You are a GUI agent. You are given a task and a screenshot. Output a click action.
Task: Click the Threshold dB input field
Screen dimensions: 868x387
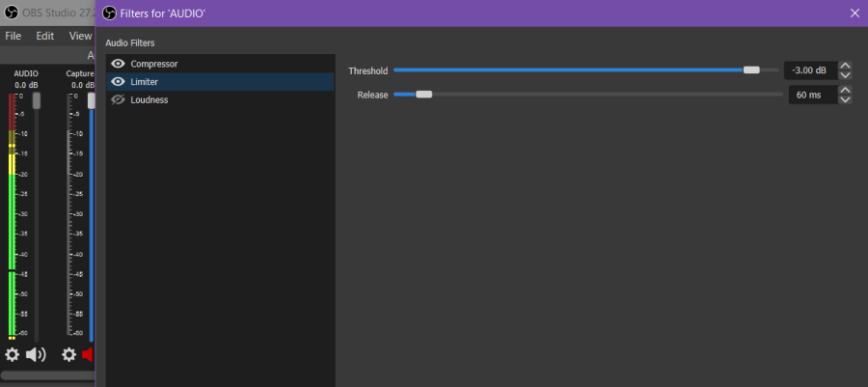[x=808, y=70]
